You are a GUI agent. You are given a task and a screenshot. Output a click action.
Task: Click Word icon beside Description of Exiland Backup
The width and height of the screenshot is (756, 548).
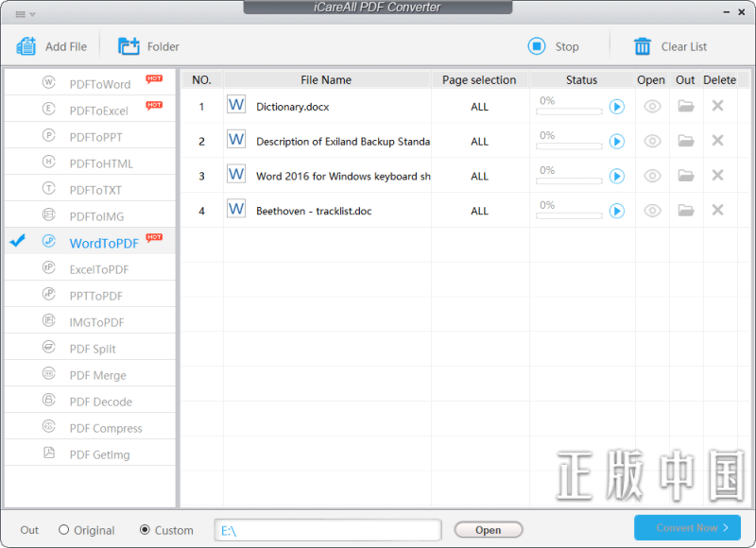(x=235, y=139)
